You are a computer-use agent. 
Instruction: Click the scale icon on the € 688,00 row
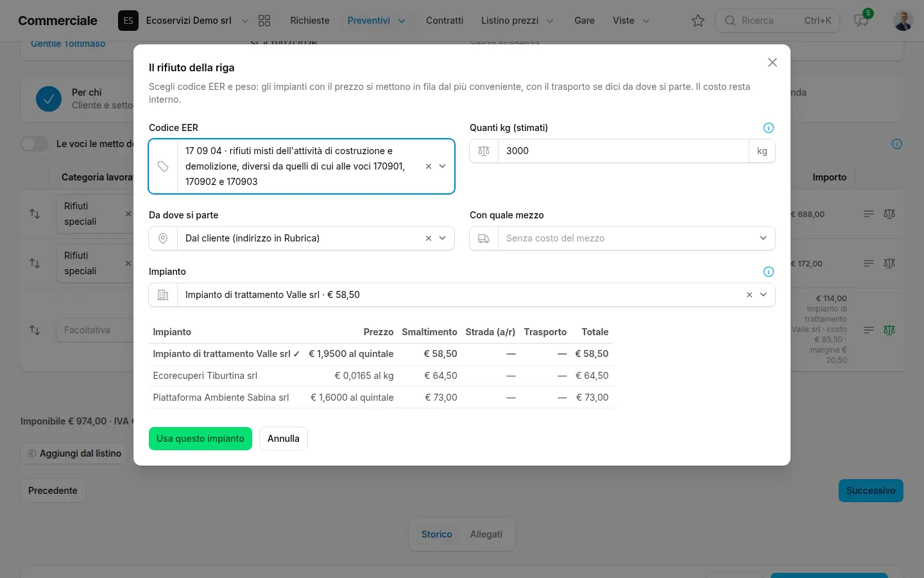click(x=889, y=214)
